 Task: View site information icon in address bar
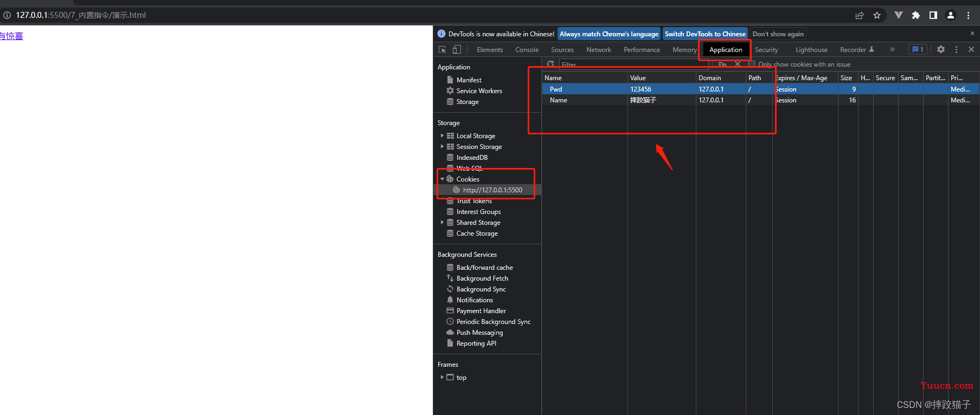pyautogui.click(x=7, y=15)
